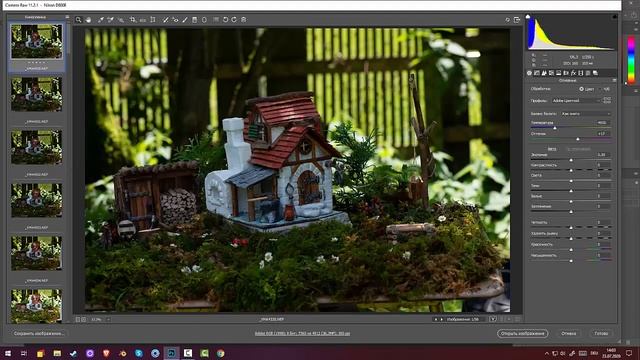Click the Save Image button

pos(39,333)
